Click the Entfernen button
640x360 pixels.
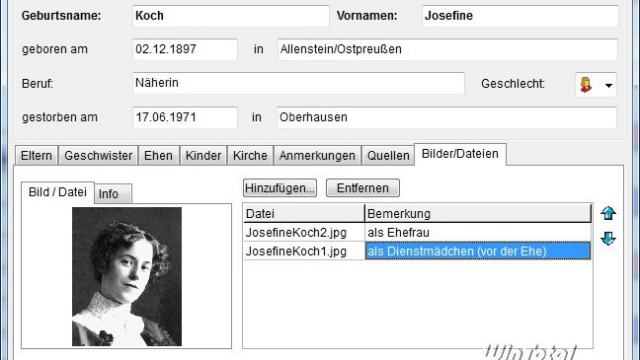(362, 188)
